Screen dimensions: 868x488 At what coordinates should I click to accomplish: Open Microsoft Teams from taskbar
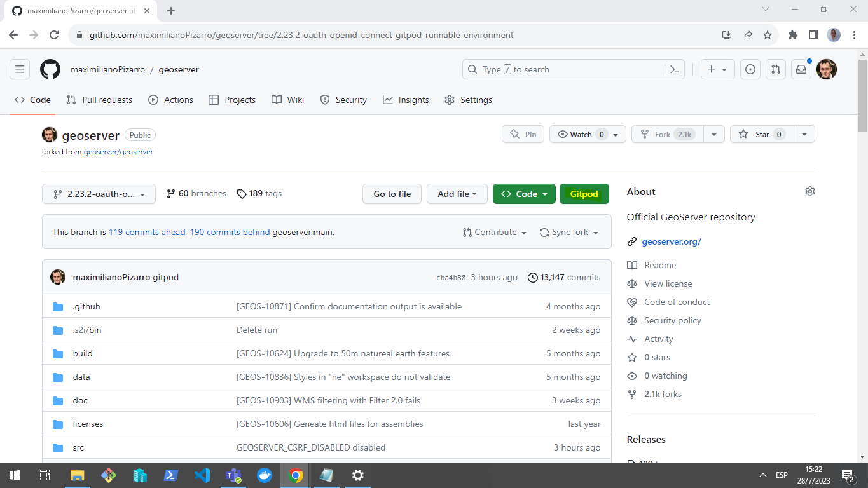pyautogui.click(x=233, y=475)
